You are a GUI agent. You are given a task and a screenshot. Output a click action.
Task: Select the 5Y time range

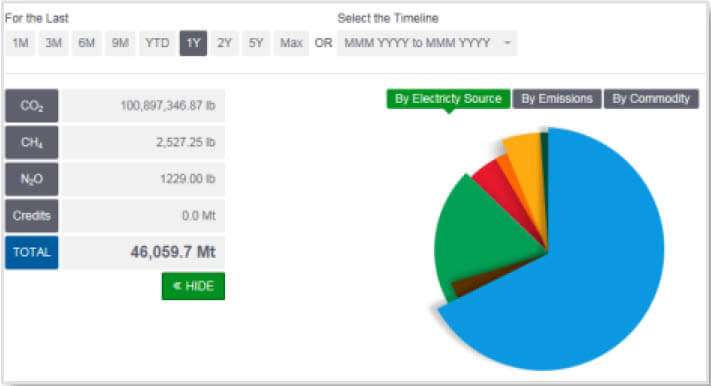256,43
